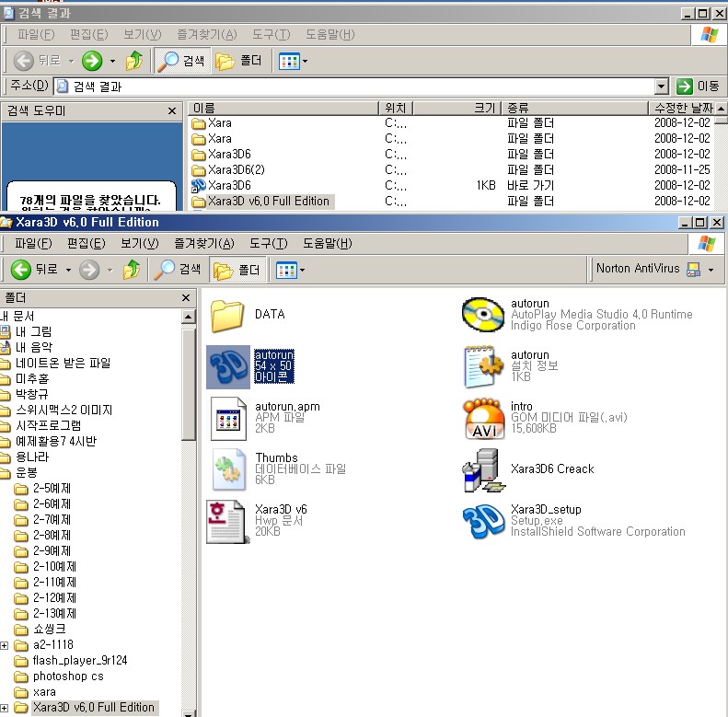Open the address bar dropdown arrow
Screen dimensions: 728x717
(x=662, y=87)
